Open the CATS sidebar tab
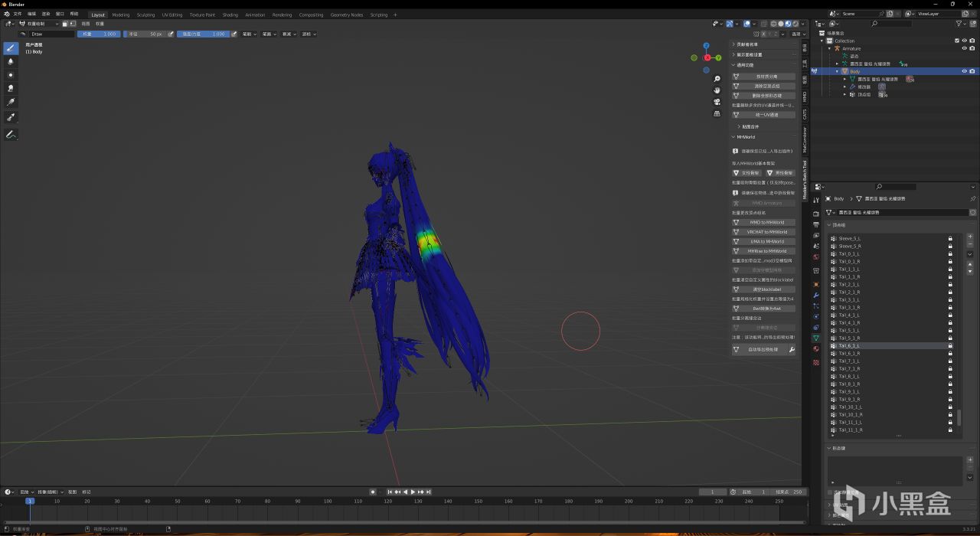Viewport: 980px width, 536px height. [805, 113]
